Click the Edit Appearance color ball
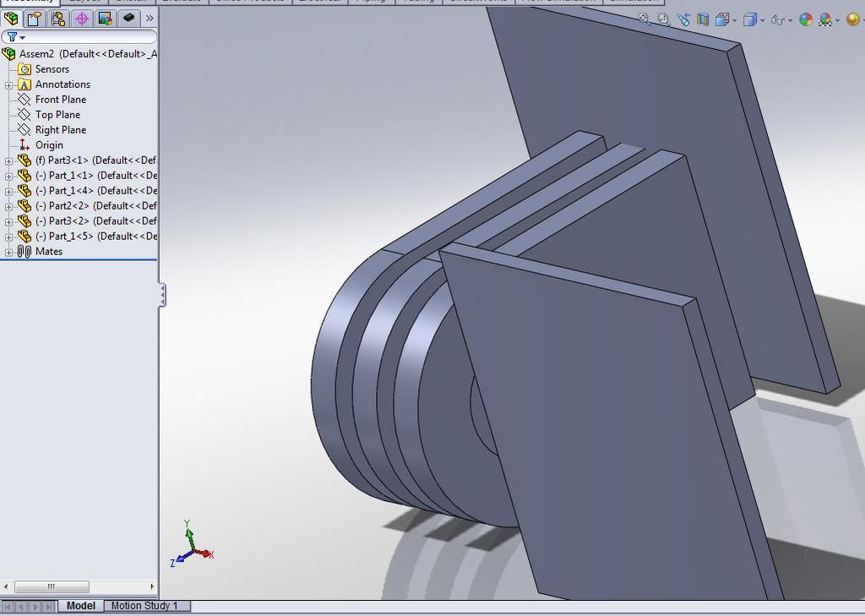The width and height of the screenshot is (865, 616). pos(806,20)
